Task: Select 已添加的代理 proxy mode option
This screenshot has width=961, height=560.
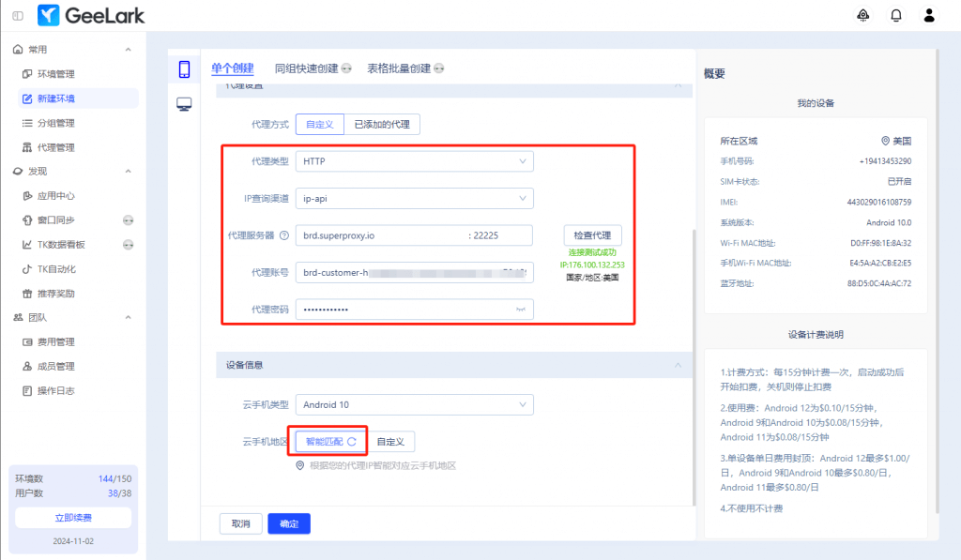Action: (x=381, y=125)
